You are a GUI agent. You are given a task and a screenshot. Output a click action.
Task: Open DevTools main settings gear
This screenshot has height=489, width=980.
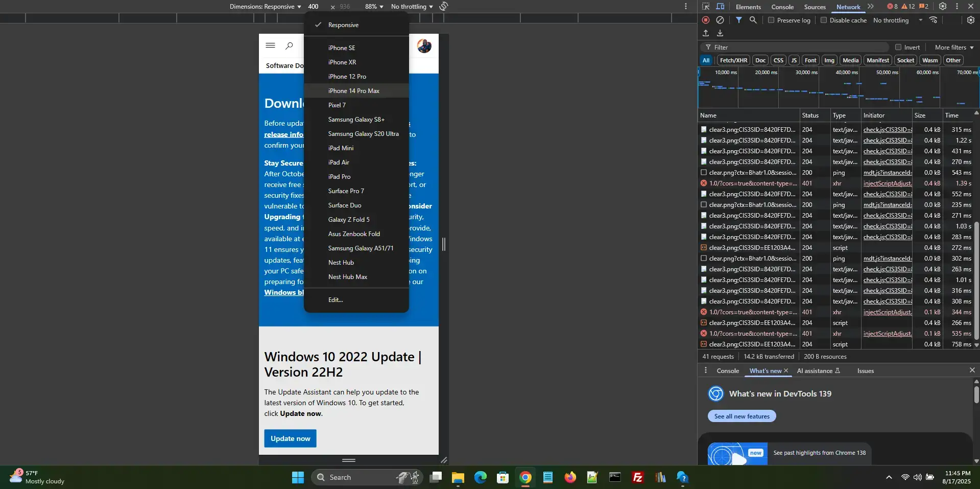click(943, 7)
